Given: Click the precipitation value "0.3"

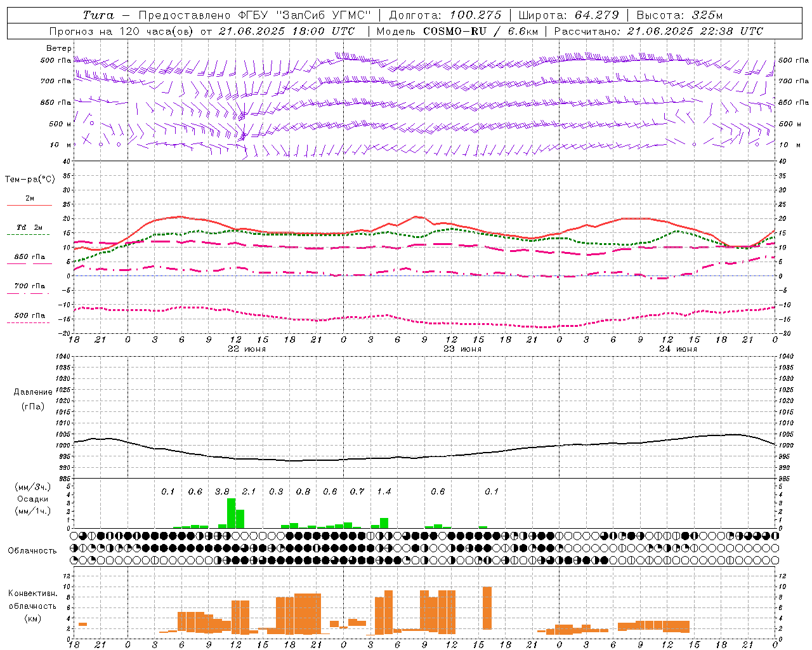Looking at the screenshot, I should 276,491.
